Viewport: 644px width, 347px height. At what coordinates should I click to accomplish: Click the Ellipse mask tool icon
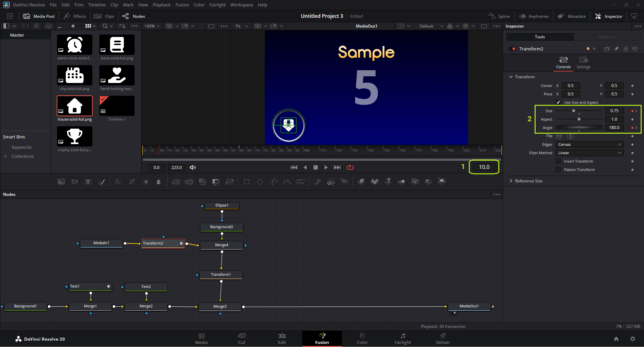(x=260, y=182)
